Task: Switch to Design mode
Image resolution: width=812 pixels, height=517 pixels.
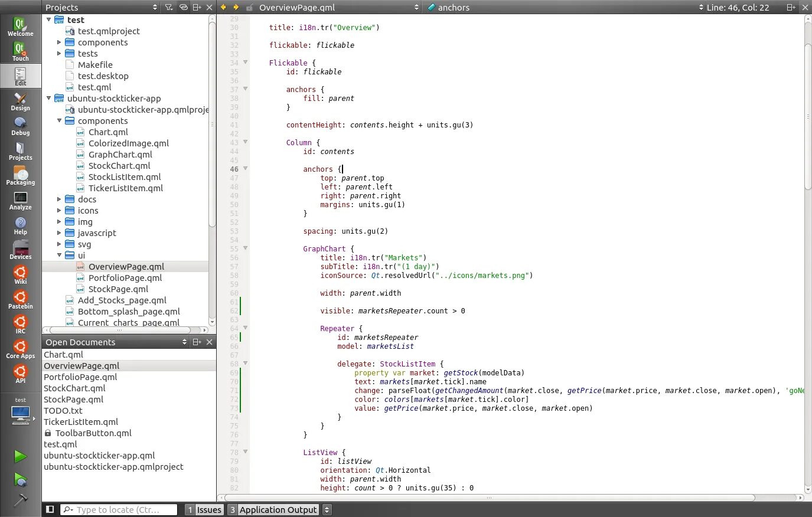Action: click(x=20, y=102)
